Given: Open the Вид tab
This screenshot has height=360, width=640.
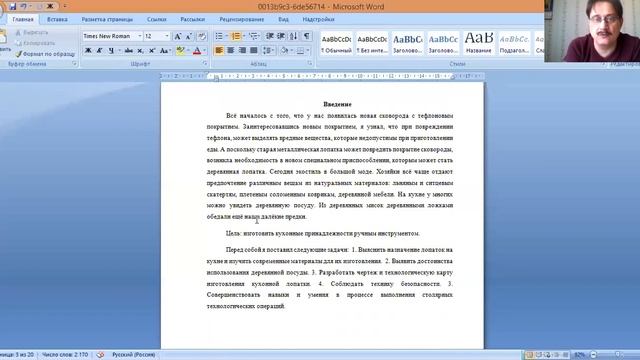Looking at the screenshot, I should click(283, 19).
